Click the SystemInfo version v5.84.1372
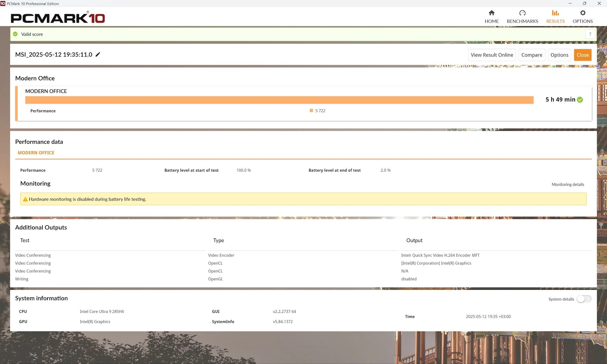 [x=283, y=322]
